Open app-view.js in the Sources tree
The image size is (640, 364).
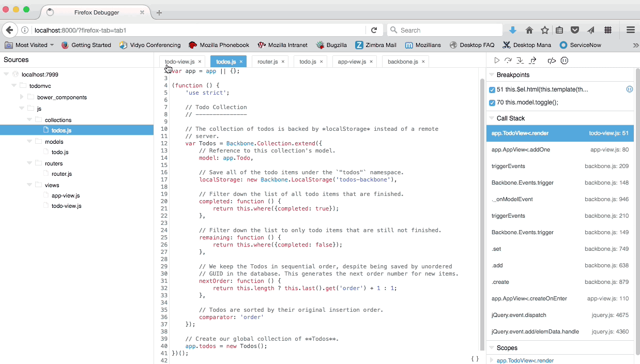pyautogui.click(x=65, y=195)
